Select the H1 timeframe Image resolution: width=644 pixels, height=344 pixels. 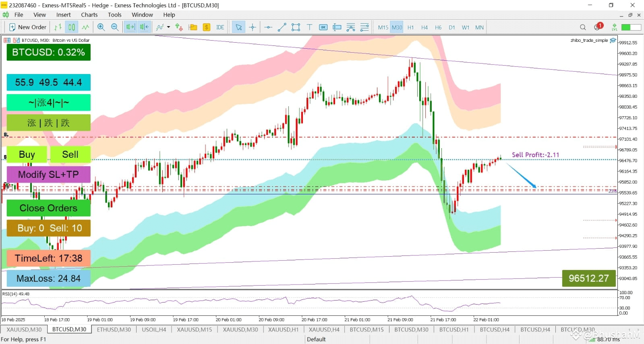coord(410,27)
